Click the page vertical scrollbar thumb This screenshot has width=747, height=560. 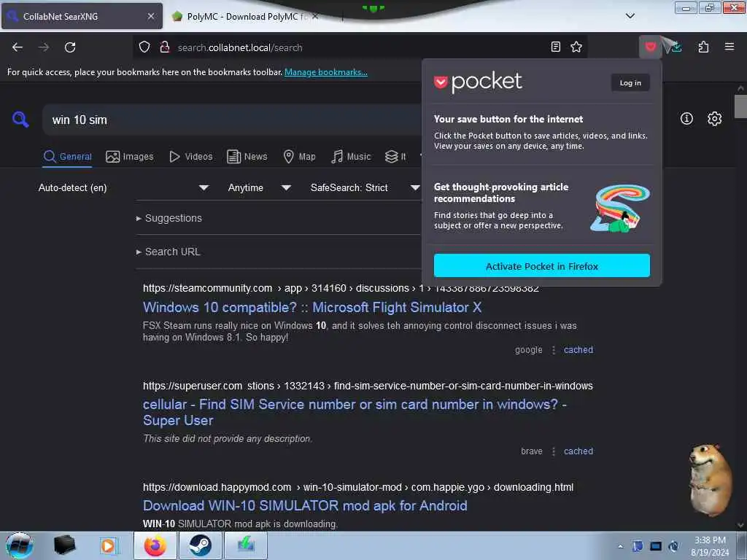coord(740,106)
